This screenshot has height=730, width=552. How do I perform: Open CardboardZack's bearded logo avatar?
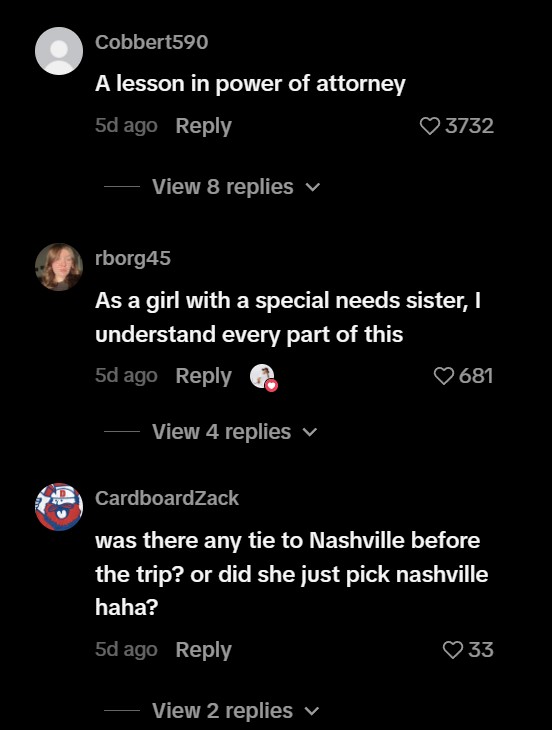point(59,507)
